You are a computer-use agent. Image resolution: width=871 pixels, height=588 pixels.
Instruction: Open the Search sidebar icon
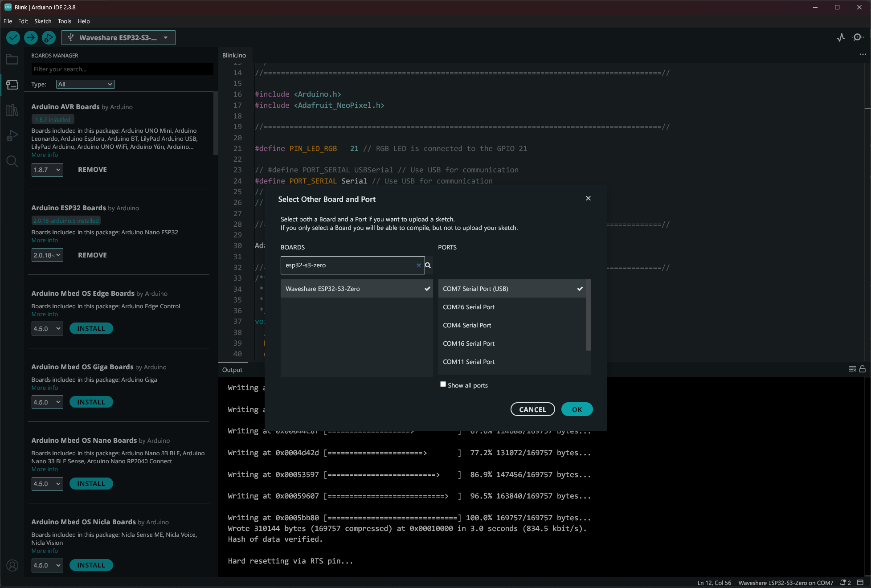point(12,161)
